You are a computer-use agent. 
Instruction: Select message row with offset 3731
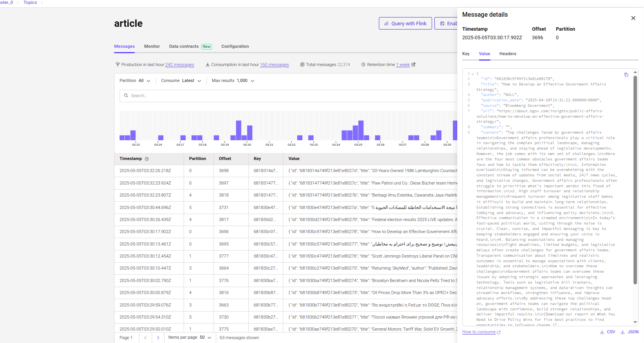[286, 207]
